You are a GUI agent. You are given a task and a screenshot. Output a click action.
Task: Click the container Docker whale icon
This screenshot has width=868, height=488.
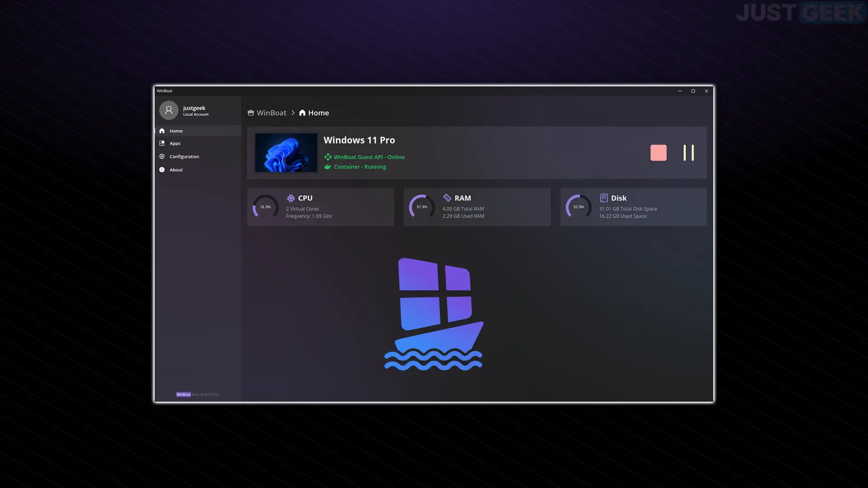(x=328, y=167)
